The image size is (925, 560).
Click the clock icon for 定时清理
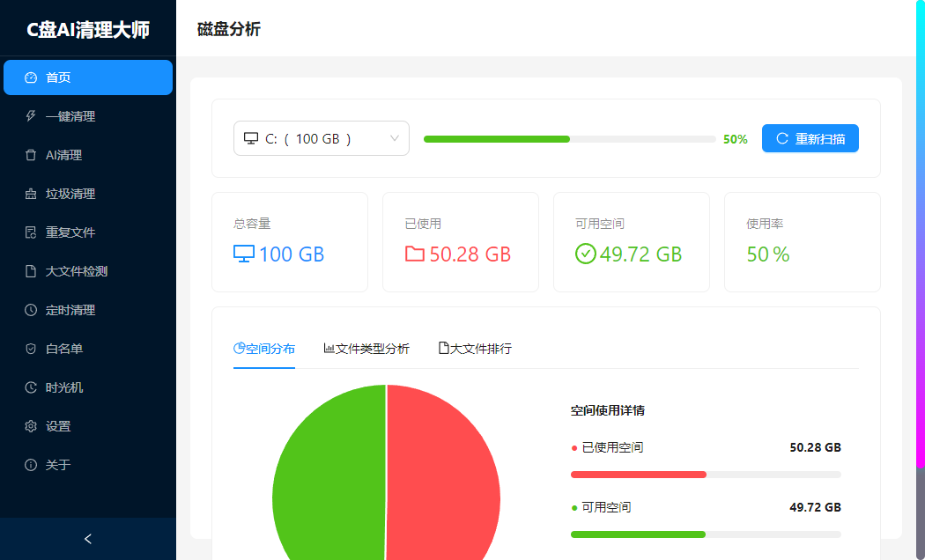[x=31, y=310]
